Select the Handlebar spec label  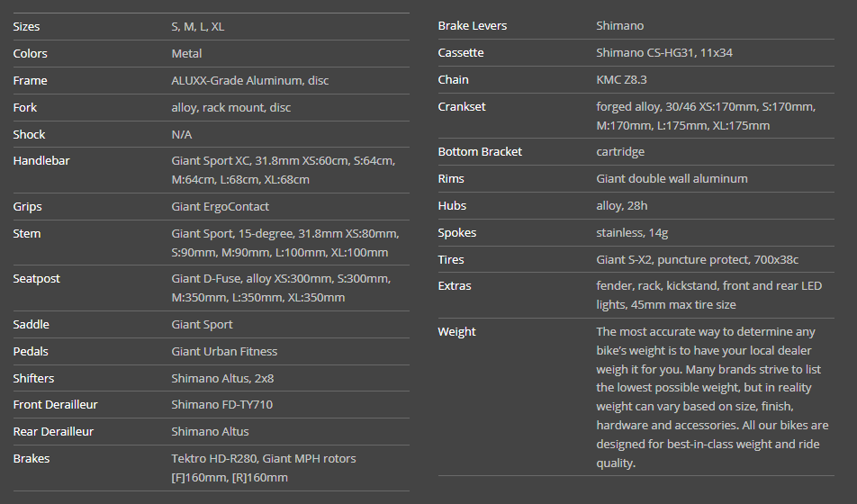tap(41, 160)
